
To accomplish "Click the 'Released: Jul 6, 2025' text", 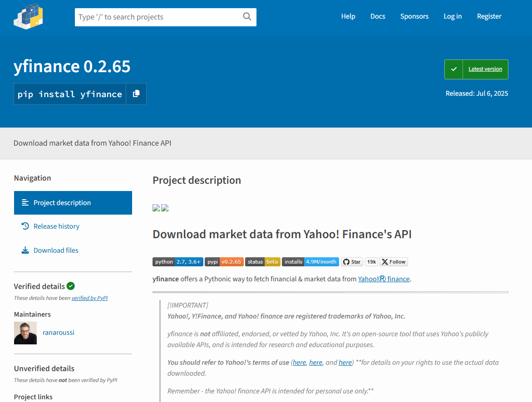I will coord(477,93).
